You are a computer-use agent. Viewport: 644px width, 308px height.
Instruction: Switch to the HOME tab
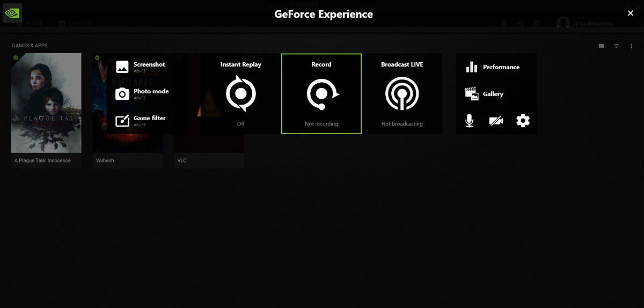[x=30, y=24]
